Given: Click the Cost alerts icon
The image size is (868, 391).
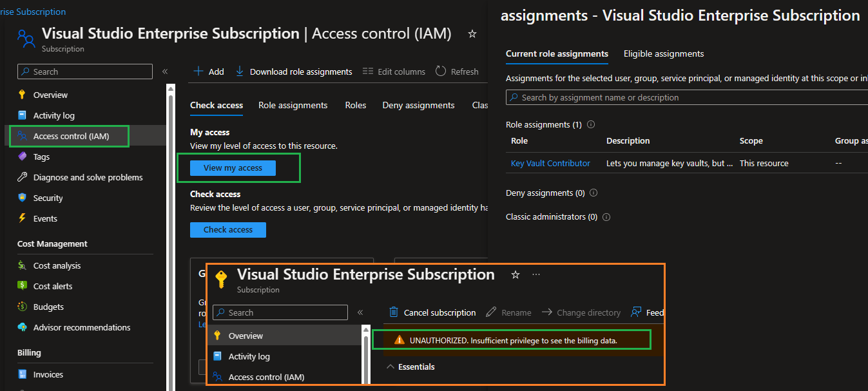Looking at the screenshot, I should (x=22, y=286).
